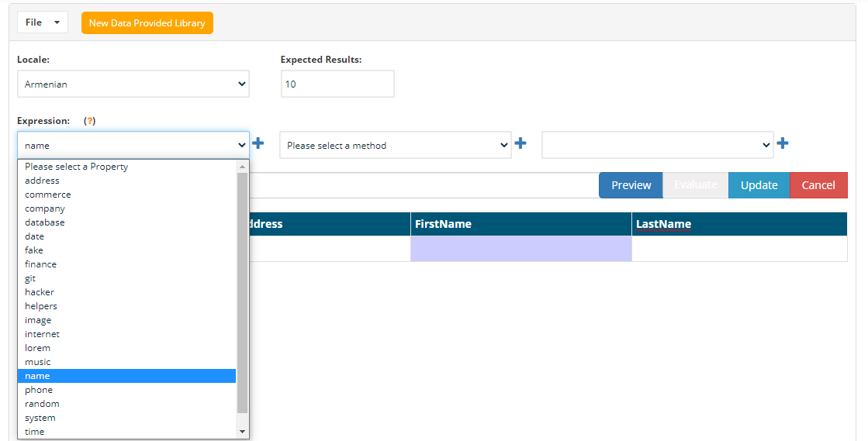Viewport: 868px width, 441px height.
Task: Click the Expected Results input field
Action: (337, 84)
